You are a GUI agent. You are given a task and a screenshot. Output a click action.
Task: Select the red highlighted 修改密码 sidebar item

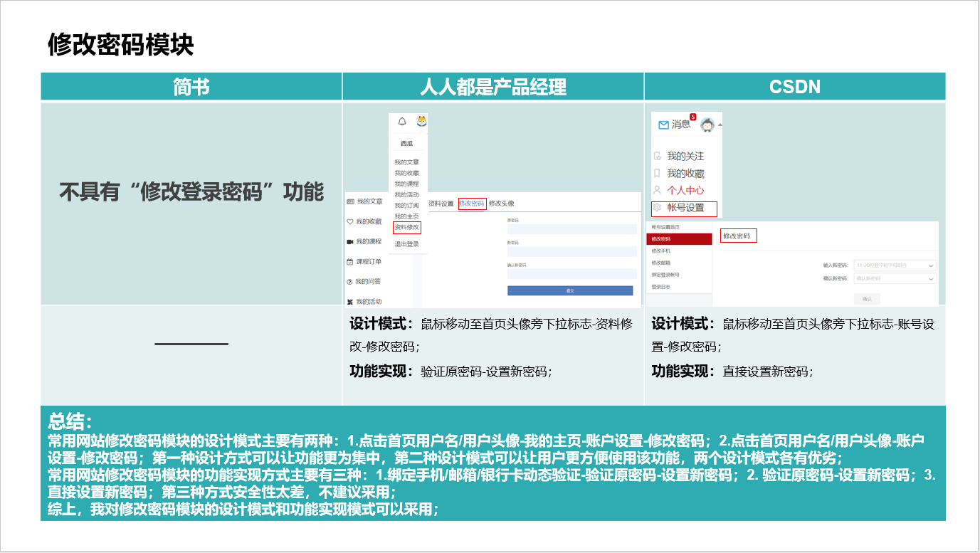click(x=680, y=239)
